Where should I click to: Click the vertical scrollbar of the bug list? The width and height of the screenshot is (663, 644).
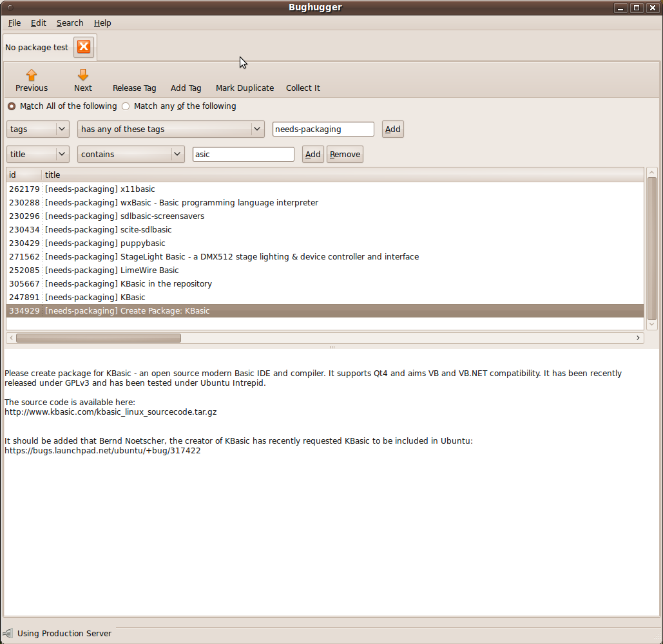click(652, 249)
